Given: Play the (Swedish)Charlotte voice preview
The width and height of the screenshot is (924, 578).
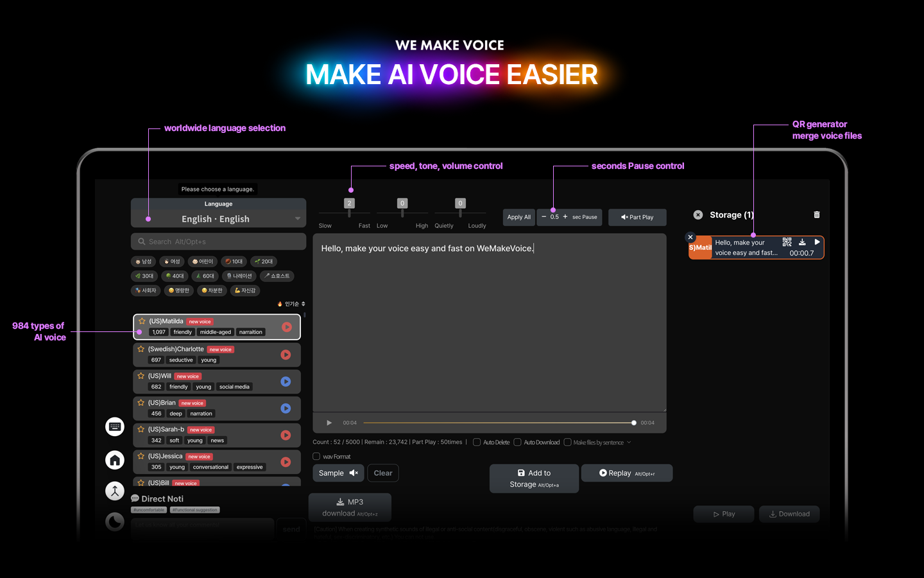Looking at the screenshot, I should click(x=286, y=355).
